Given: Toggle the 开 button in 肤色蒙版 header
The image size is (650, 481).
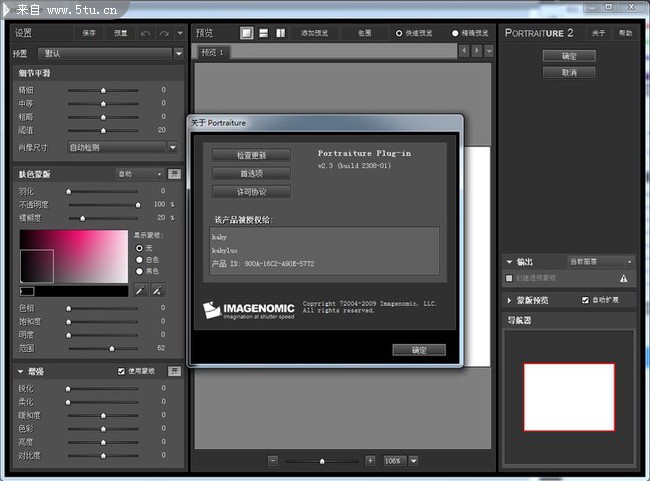Looking at the screenshot, I should 174,174.
